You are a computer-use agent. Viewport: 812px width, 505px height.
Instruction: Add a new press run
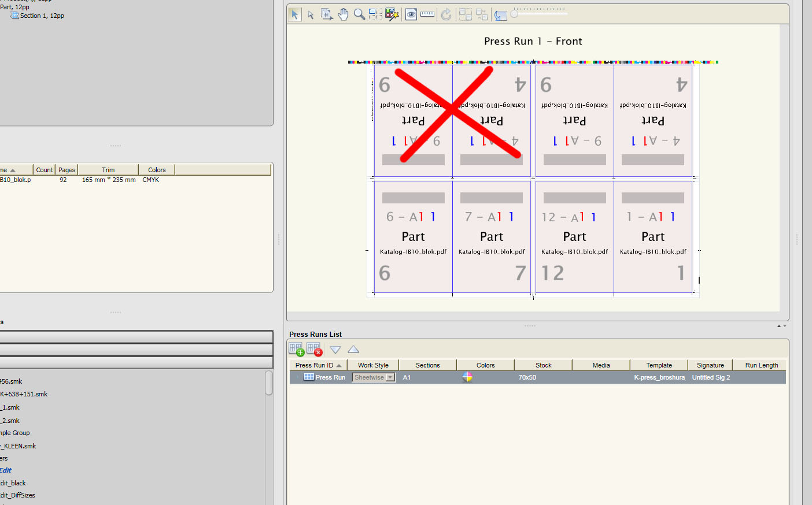click(x=297, y=350)
